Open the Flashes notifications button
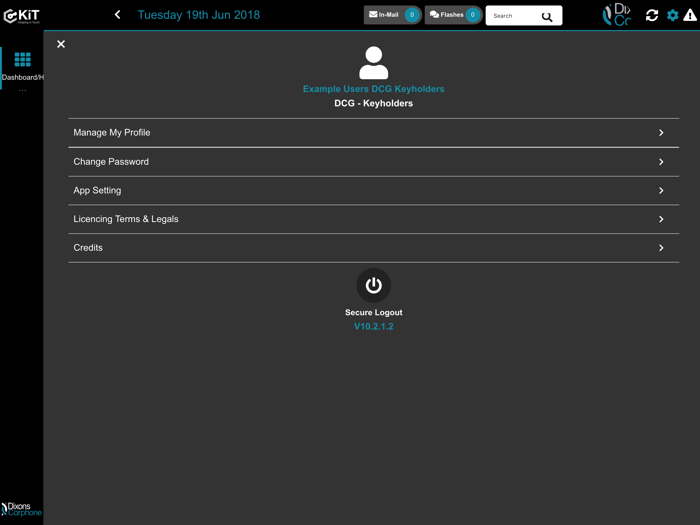The width and height of the screenshot is (700, 525). click(453, 15)
